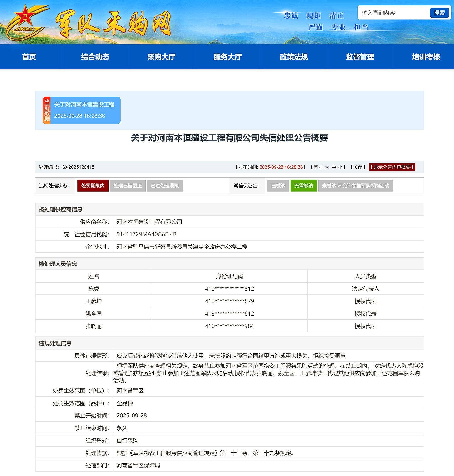Screen dimensions: 454x476
Task: Open the 监督管理 menu item
Action: (360, 57)
